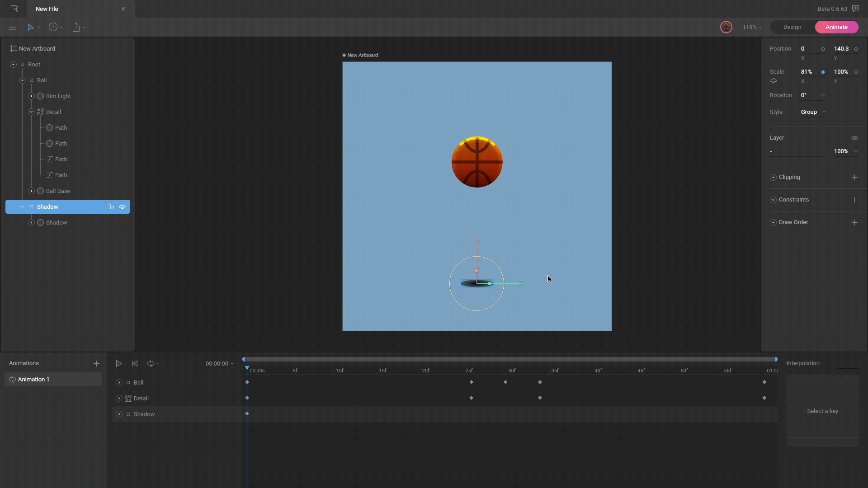Collapse the Ball group
Image resolution: width=868 pixels, height=488 pixels.
tap(22, 80)
